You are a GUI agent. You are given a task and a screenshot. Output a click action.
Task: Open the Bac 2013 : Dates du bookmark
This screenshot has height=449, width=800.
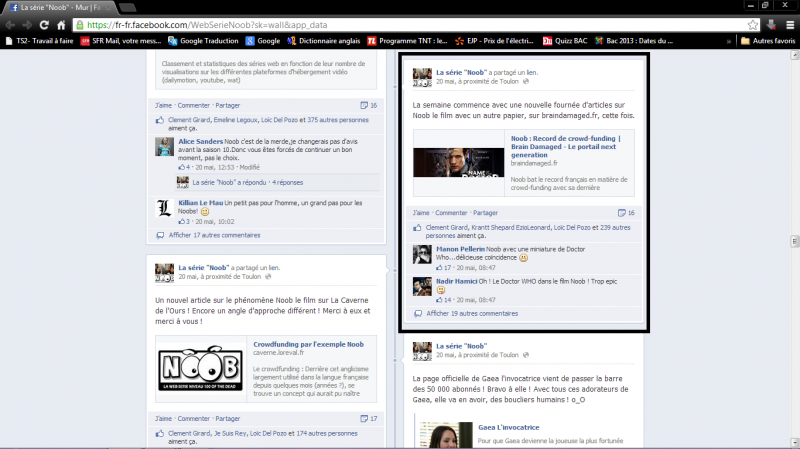(x=634, y=41)
